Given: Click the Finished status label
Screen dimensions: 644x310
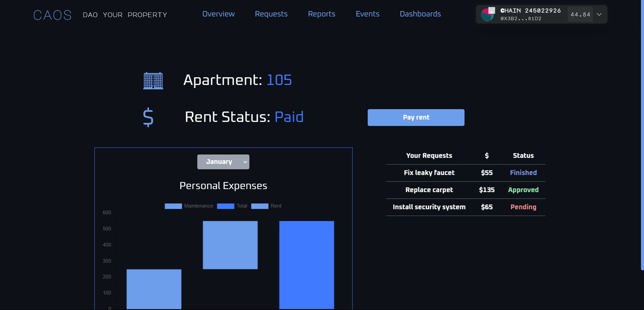Looking at the screenshot, I should (523, 173).
